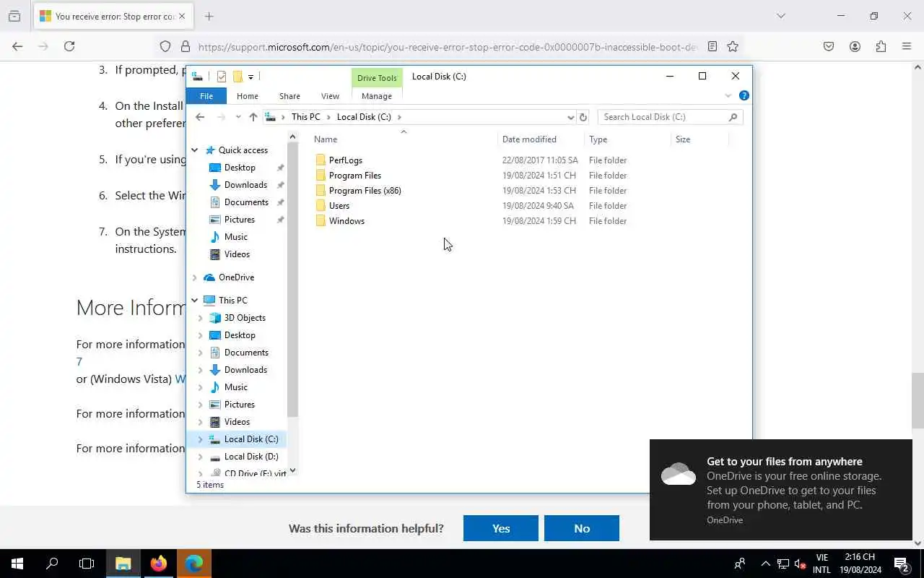Open the notification center
Viewport: 924px width, 578px height.
[x=901, y=564]
